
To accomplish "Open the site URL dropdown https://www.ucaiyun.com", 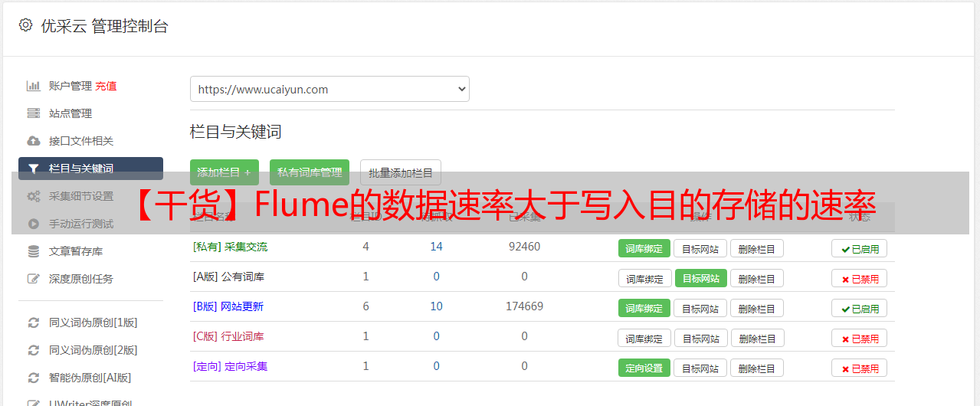I will [x=329, y=89].
